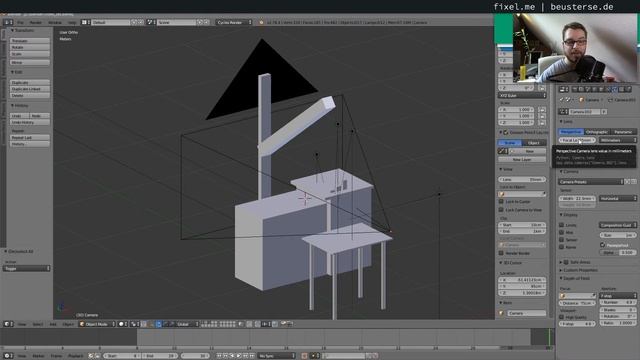Open the Cycles Render engine dropdown
Image resolution: width=640 pixels, height=360 pixels.
coord(234,22)
